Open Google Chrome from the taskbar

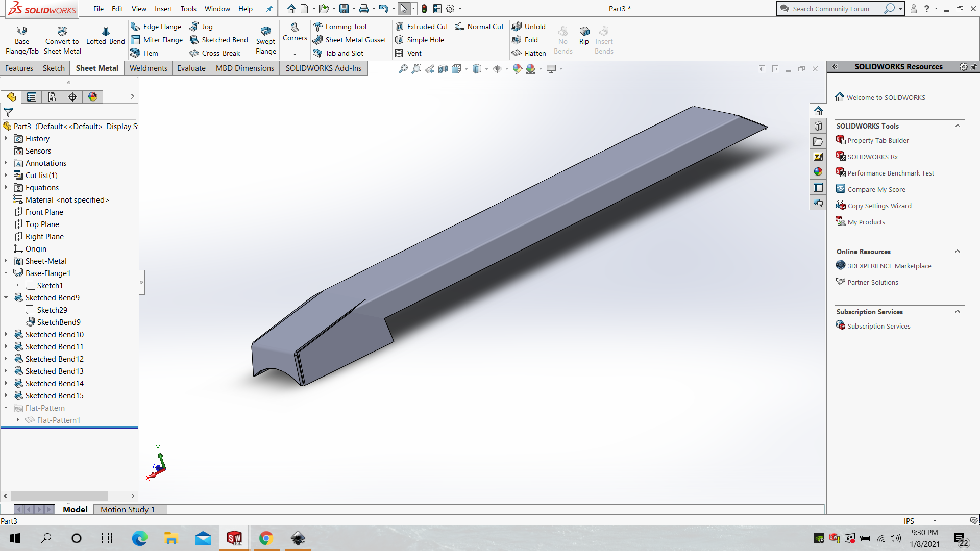[266, 538]
